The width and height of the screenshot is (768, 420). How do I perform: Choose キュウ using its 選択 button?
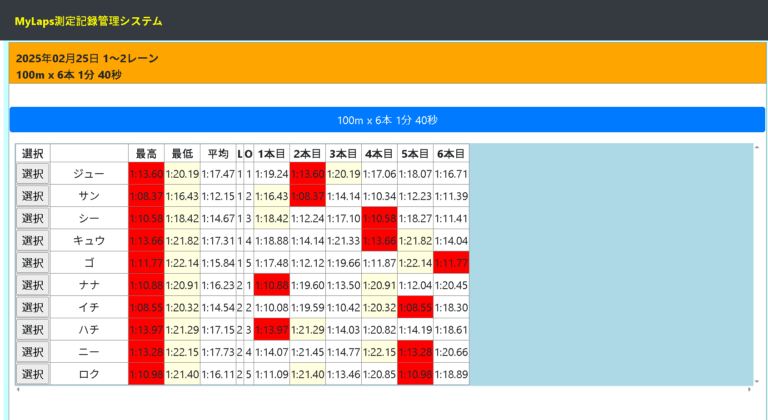pyautogui.click(x=33, y=240)
